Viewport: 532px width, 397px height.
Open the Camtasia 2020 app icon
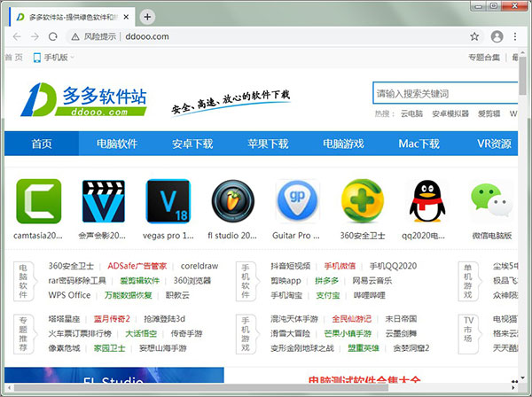(39, 201)
